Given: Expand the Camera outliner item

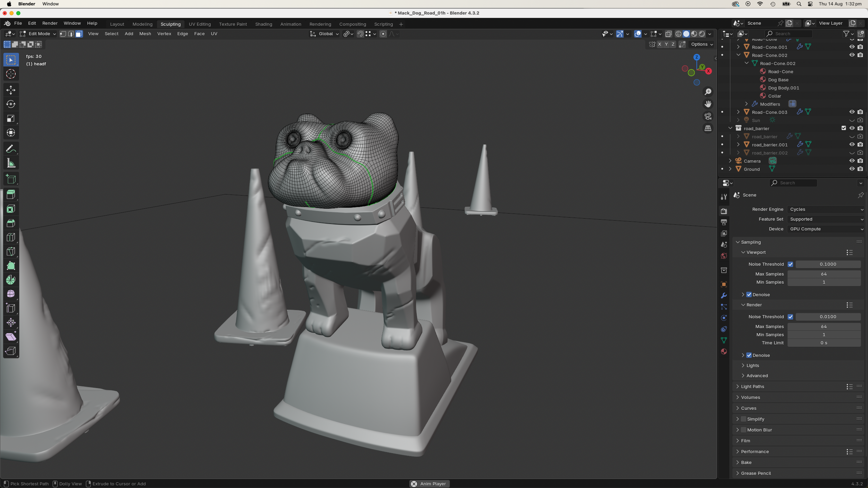Looking at the screenshot, I should 730,161.
